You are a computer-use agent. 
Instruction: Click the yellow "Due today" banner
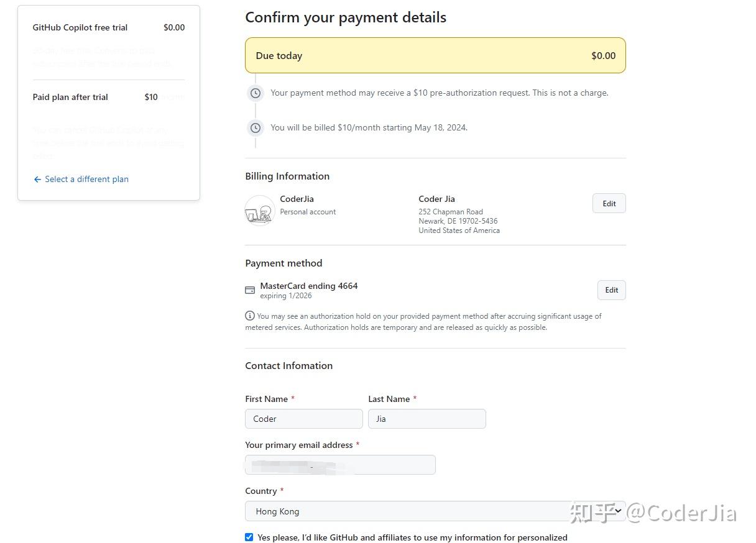435,55
